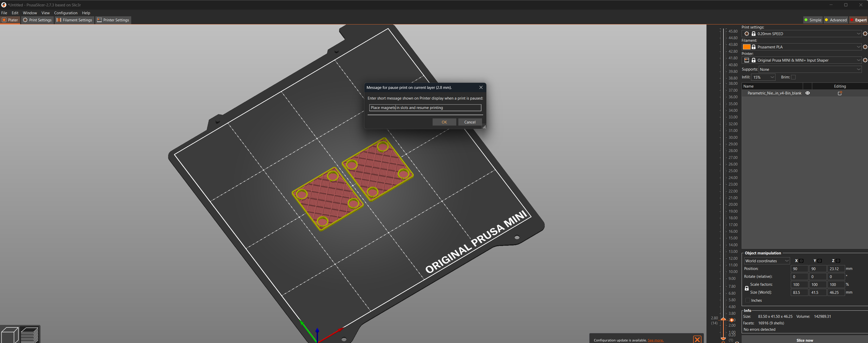This screenshot has width=868, height=343.
Task: Select the Parametric_Nie...in_v4-Bin_blank object row
Action: 805,93
